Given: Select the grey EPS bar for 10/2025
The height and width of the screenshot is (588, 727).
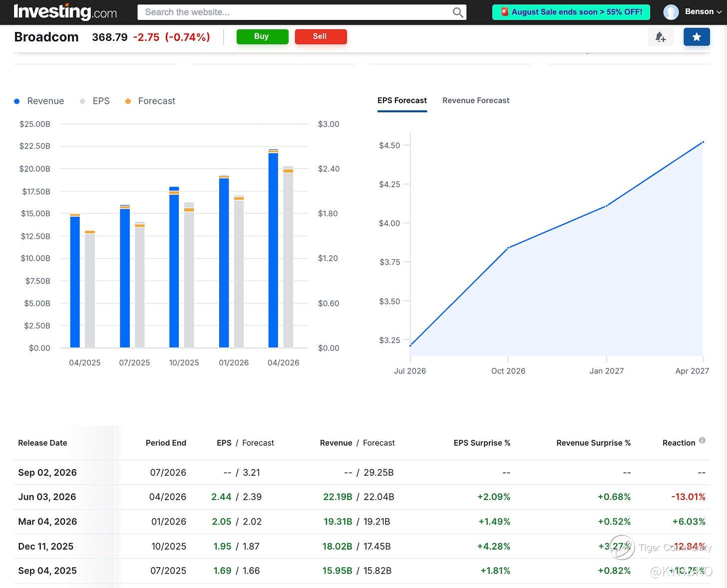Looking at the screenshot, I should [189, 275].
